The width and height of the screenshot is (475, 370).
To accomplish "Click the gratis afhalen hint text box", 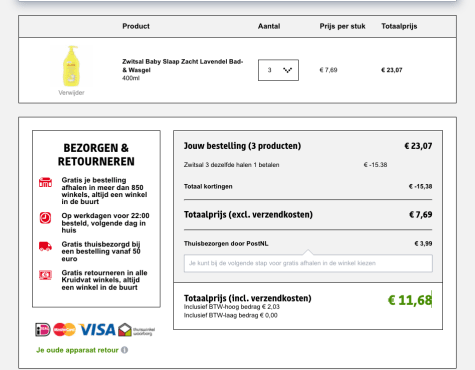I will (308, 263).
